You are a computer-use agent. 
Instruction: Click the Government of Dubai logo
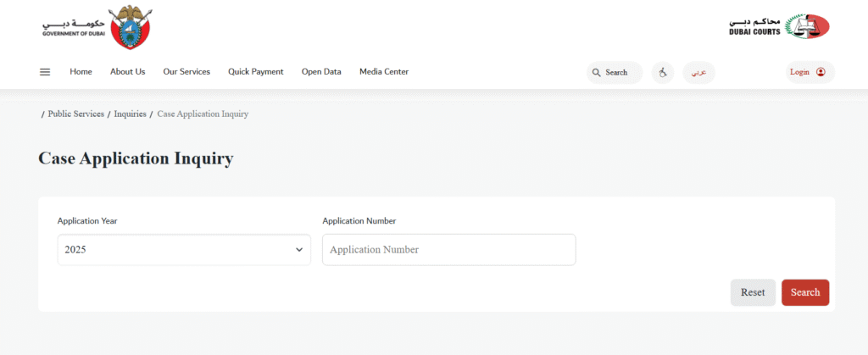click(x=97, y=27)
